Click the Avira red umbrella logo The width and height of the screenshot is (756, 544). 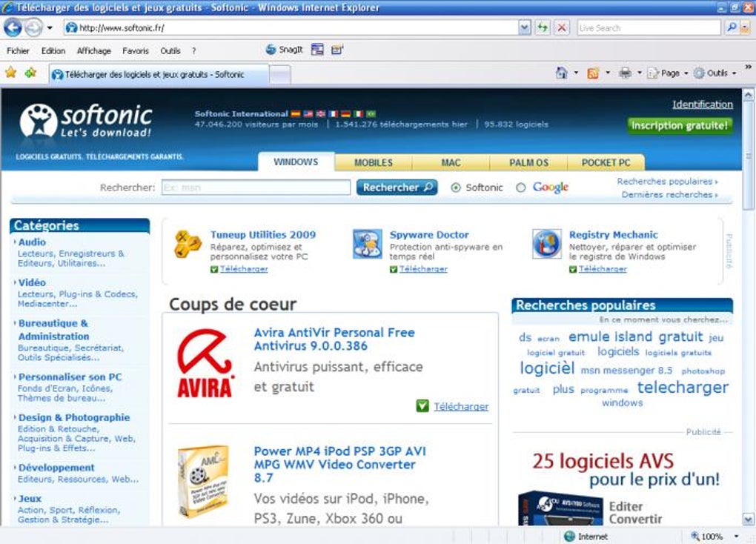click(205, 363)
